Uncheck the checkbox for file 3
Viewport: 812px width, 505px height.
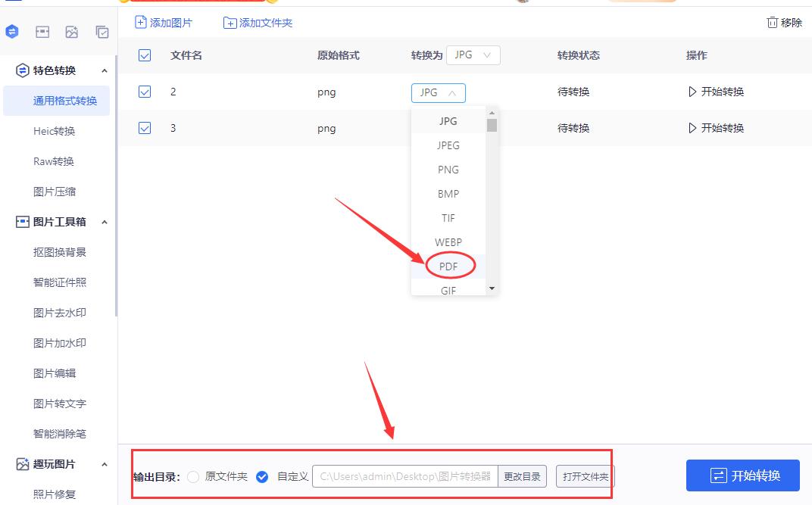[x=144, y=128]
